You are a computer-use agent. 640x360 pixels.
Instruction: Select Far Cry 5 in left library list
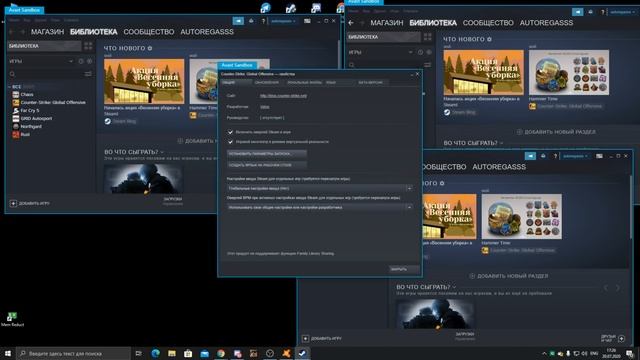(26, 110)
